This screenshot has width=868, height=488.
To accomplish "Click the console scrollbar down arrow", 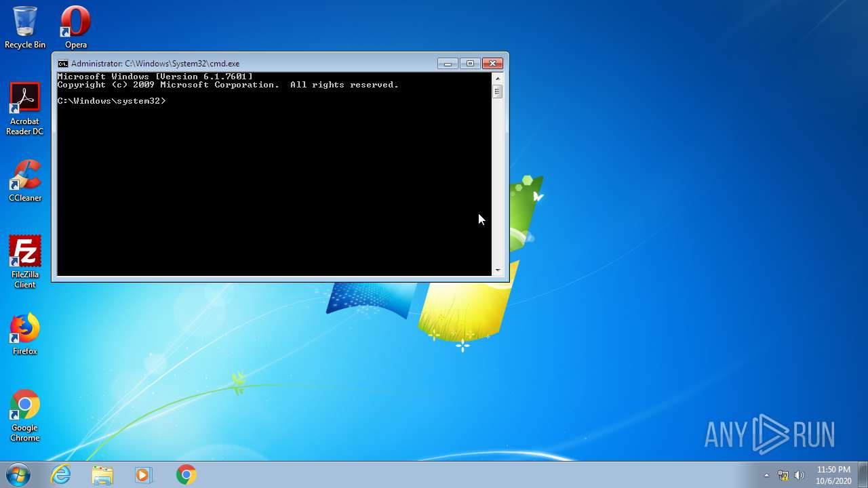I will [x=498, y=270].
